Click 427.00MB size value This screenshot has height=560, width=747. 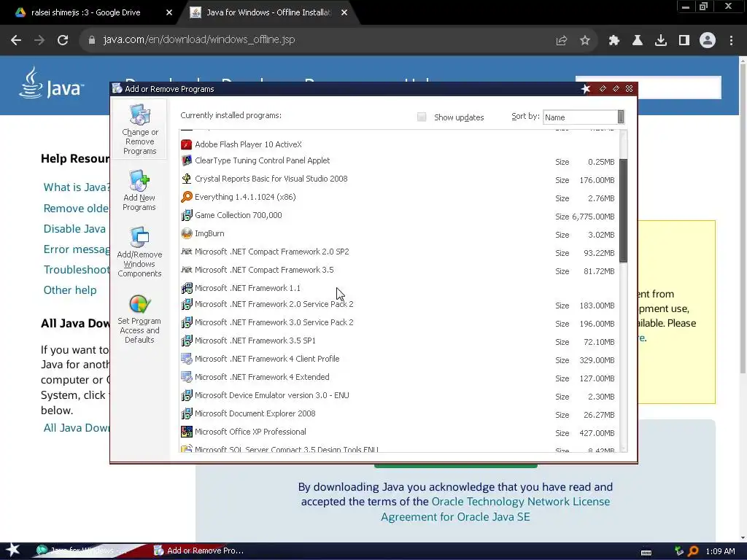597,433
